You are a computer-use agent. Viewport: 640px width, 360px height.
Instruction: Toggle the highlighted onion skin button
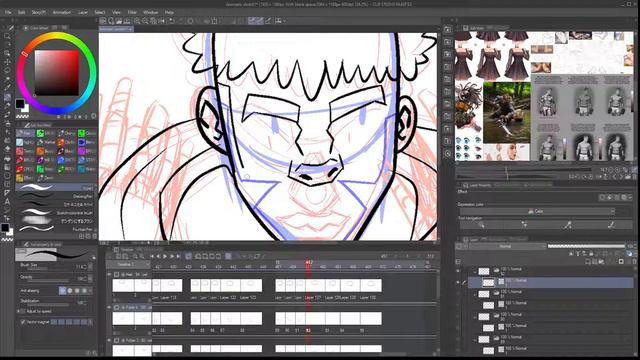(229, 256)
